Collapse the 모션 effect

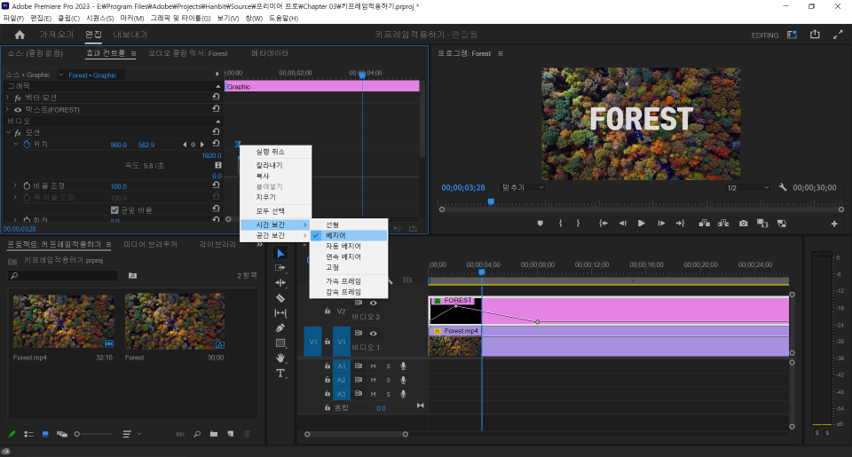click(x=8, y=133)
